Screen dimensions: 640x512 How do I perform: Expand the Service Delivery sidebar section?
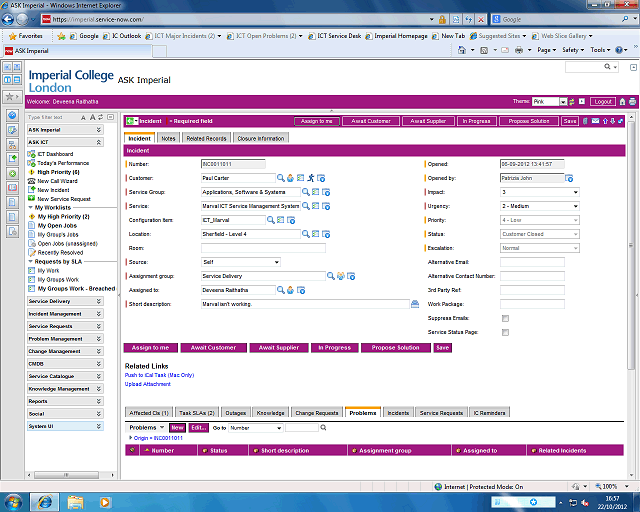click(64, 301)
